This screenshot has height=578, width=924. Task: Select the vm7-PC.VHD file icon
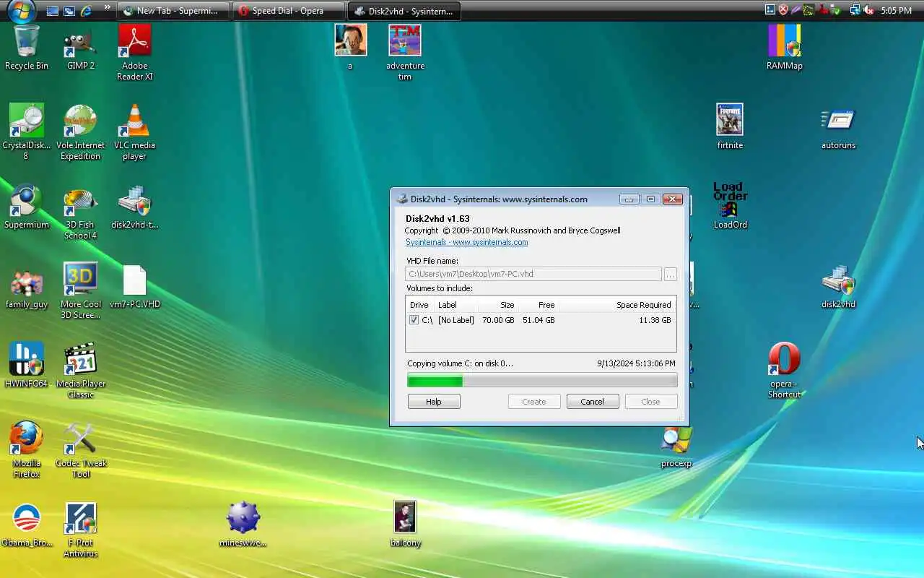tap(135, 286)
